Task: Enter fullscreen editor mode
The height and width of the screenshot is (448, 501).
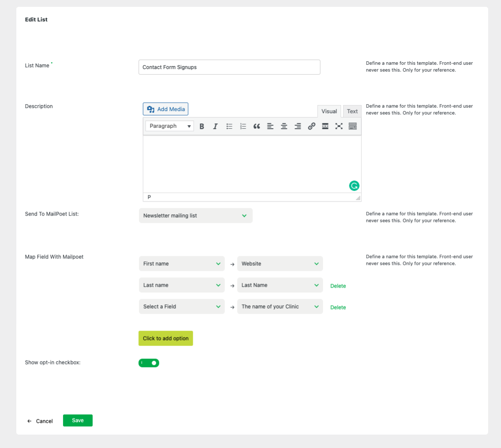Action: click(x=339, y=126)
